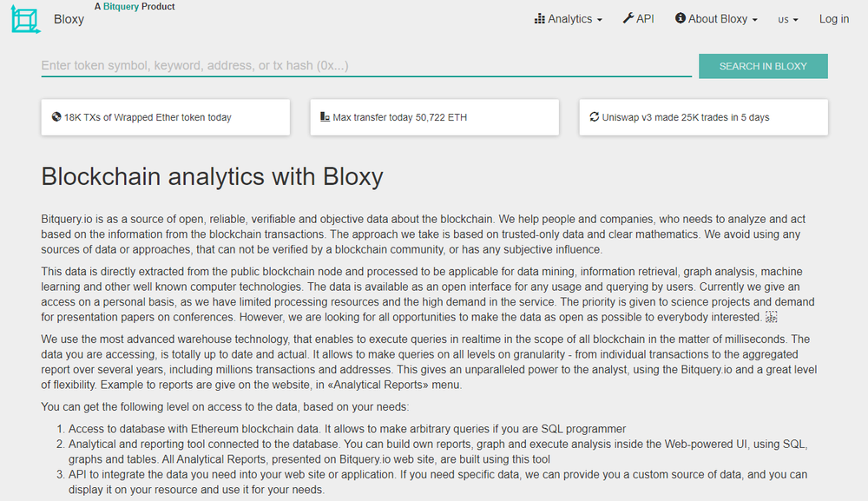The width and height of the screenshot is (868, 501).
Task: Click the paragraph starting 'Bitquery.io is as a source'
Action: pyautogui.click(x=424, y=234)
